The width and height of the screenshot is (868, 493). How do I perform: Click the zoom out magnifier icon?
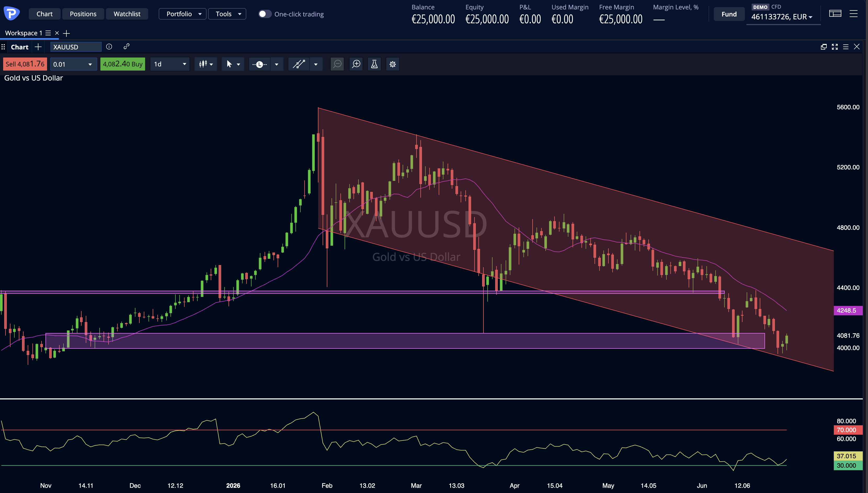tap(337, 64)
